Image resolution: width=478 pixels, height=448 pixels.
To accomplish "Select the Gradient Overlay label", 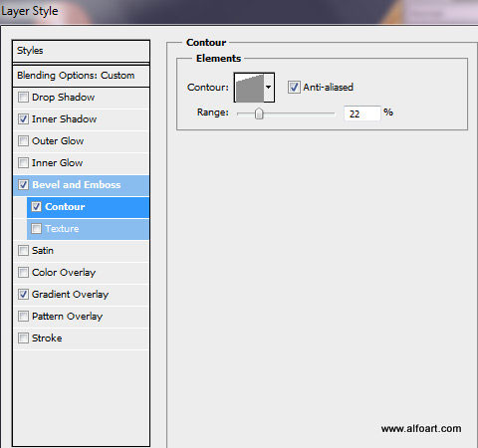I will pyautogui.click(x=70, y=295).
